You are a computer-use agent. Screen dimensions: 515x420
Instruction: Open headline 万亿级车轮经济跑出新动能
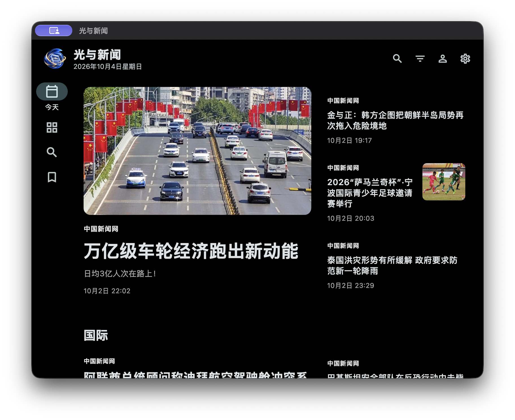[191, 251]
